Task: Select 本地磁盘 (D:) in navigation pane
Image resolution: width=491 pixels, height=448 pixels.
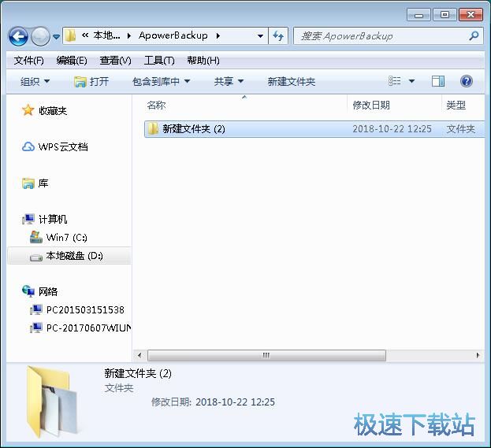Action: click(69, 256)
